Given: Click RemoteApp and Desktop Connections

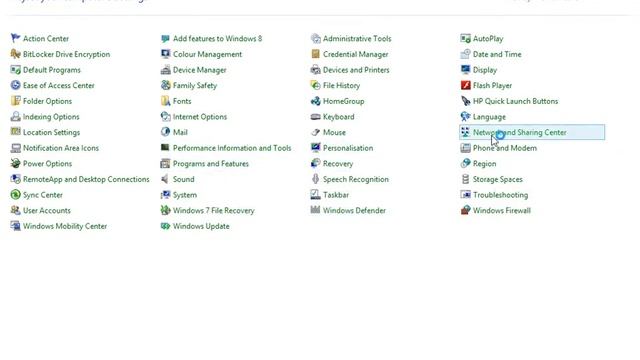Looking at the screenshot, I should pyautogui.click(x=86, y=179).
